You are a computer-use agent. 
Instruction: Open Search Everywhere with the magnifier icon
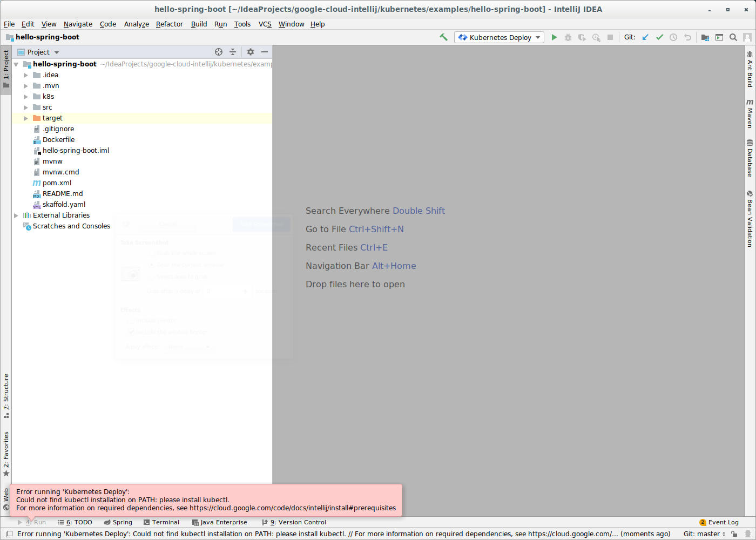(x=733, y=37)
